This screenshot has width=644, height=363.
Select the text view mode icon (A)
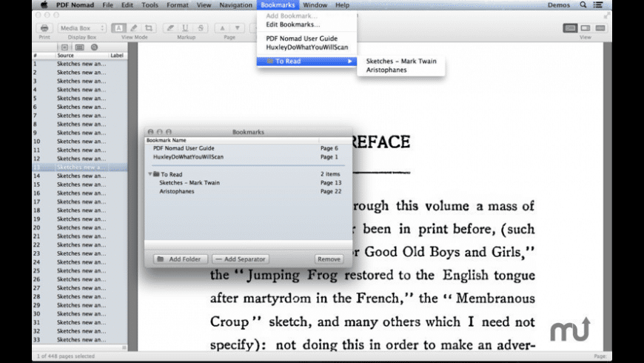coord(118,28)
